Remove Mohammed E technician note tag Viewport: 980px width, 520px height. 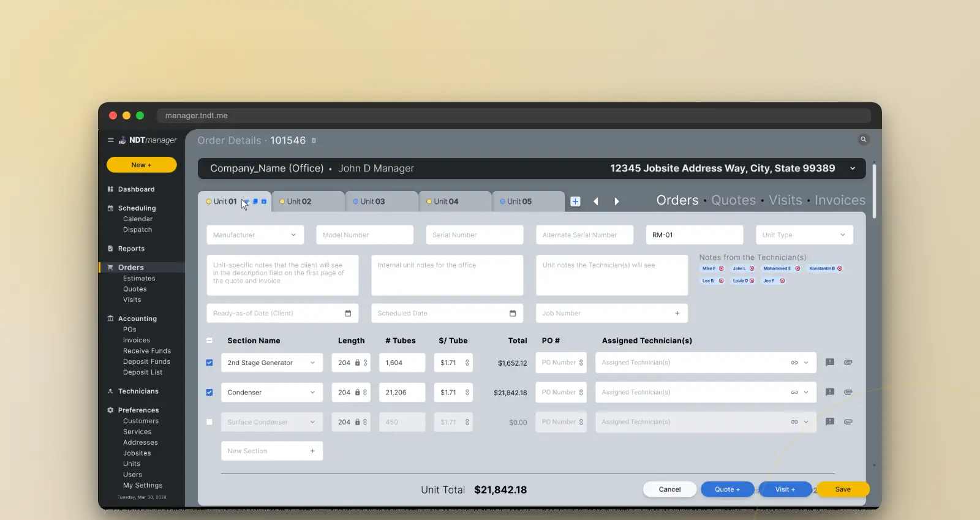[797, 268]
